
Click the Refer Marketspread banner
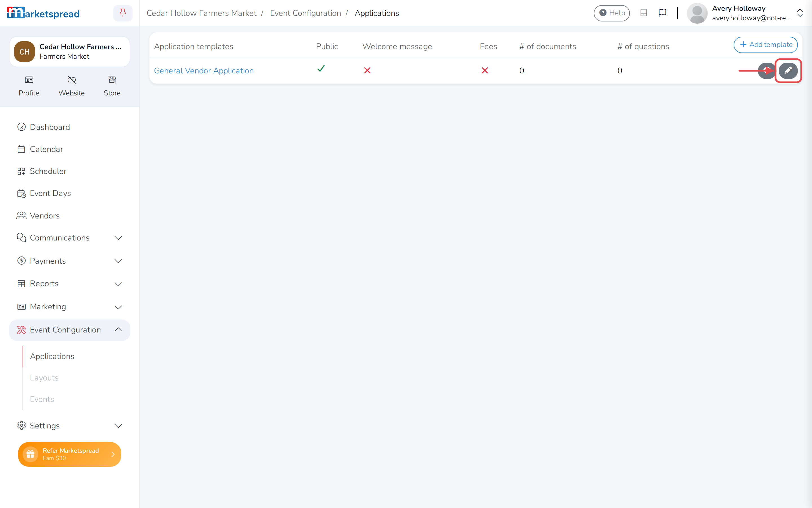(x=69, y=454)
